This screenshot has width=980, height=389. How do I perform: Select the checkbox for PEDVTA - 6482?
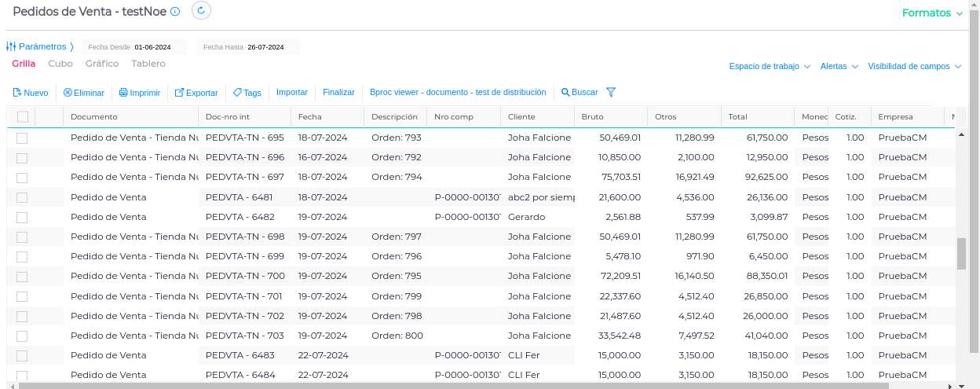click(22, 217)
